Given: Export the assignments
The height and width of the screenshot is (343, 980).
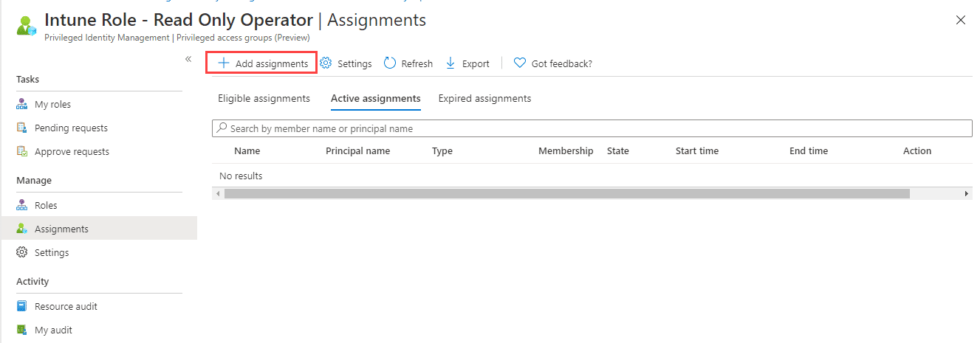Looking at the screenshot, I should tap(467, 63).
